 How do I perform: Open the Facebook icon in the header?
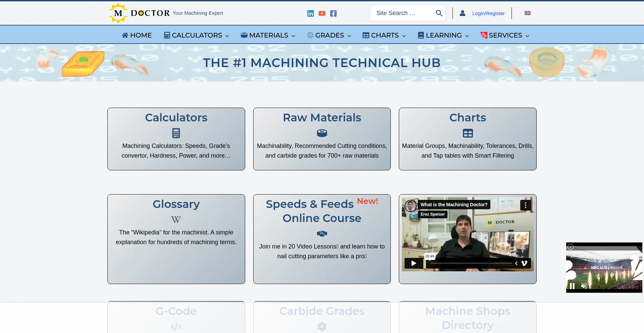tap(333, 13)
